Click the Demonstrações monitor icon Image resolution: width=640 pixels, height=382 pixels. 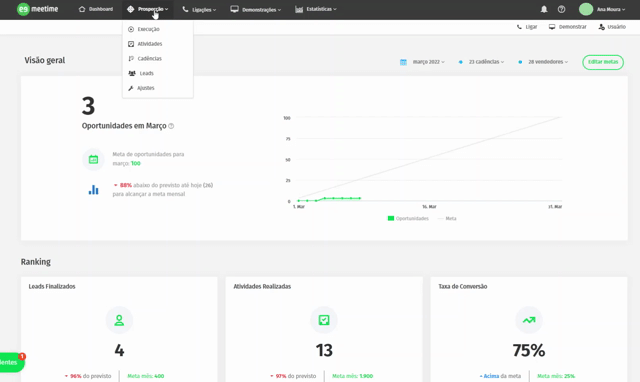pyautogui.click(x=234, y=9)
